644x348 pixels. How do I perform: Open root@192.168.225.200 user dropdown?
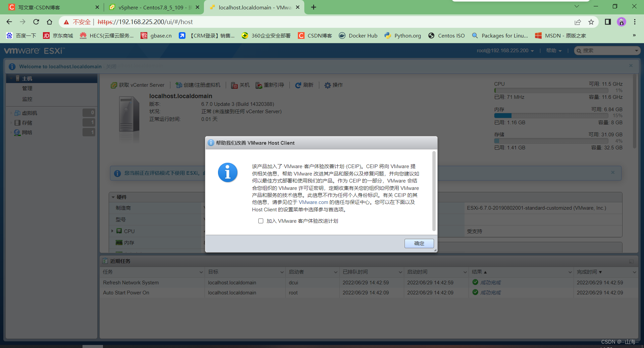505,51
